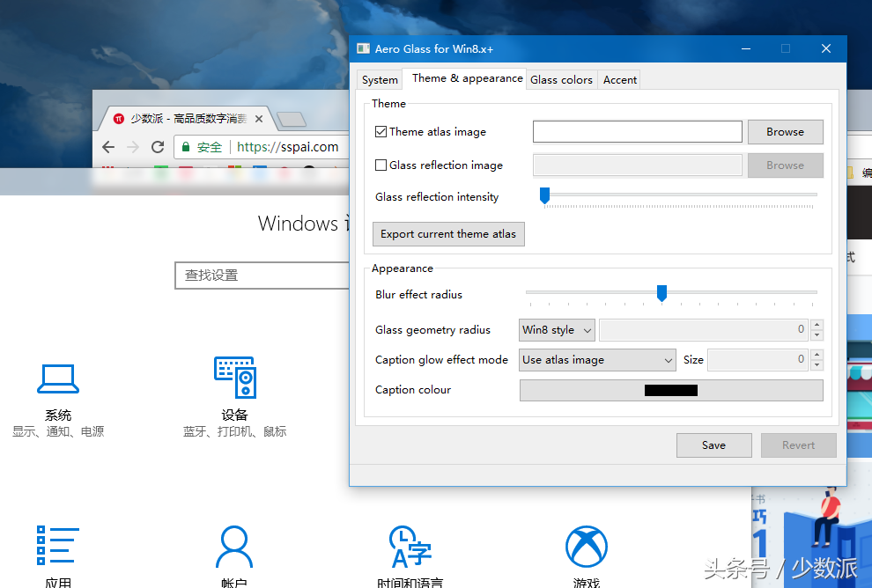This screenshot has height=588, width=872.
Task: Increase the Glass geometry radius spinner
Action: coord(817,325)
